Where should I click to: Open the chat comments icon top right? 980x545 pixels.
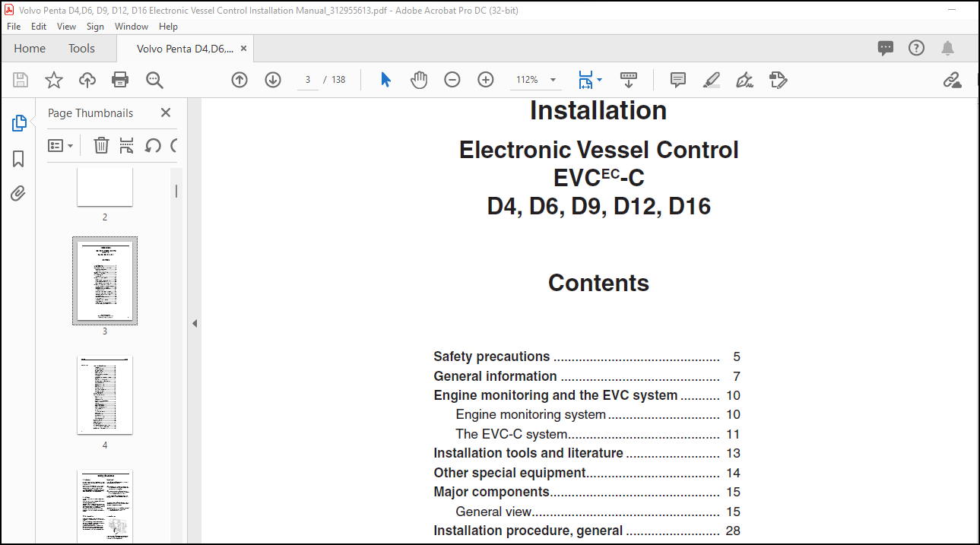click(x=886, y=48)
